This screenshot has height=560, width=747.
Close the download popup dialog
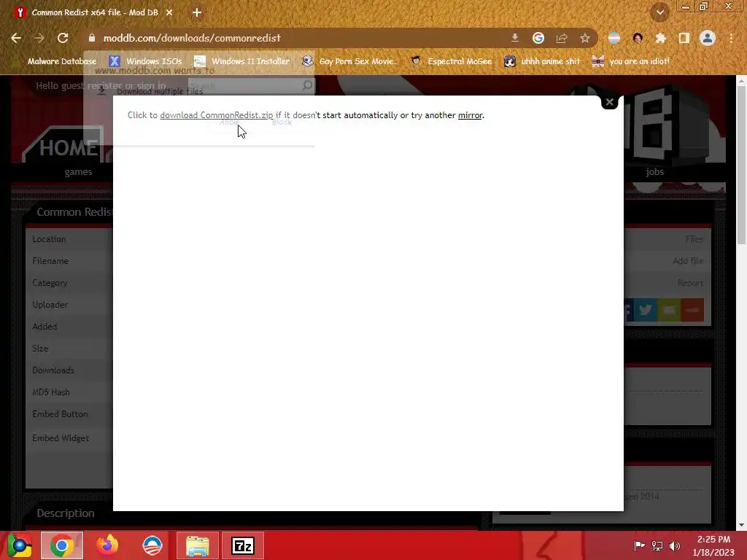pos(609,102)
